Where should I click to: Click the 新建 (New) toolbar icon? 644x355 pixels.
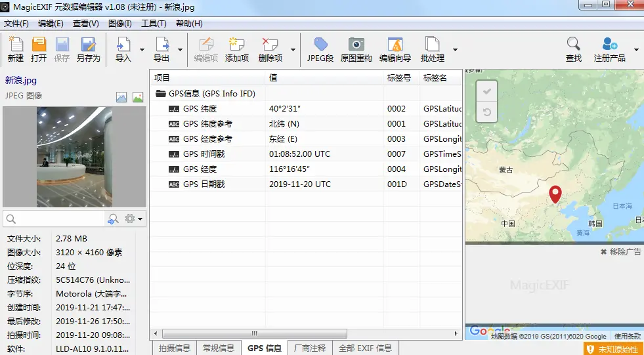[16, 44]
